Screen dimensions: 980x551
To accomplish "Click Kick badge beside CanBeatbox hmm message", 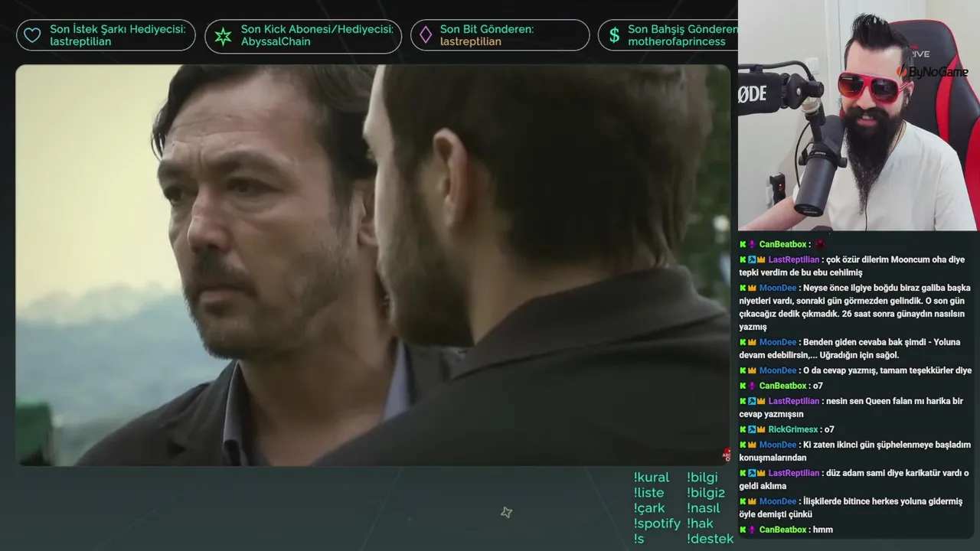I will [x=743, y=530].
